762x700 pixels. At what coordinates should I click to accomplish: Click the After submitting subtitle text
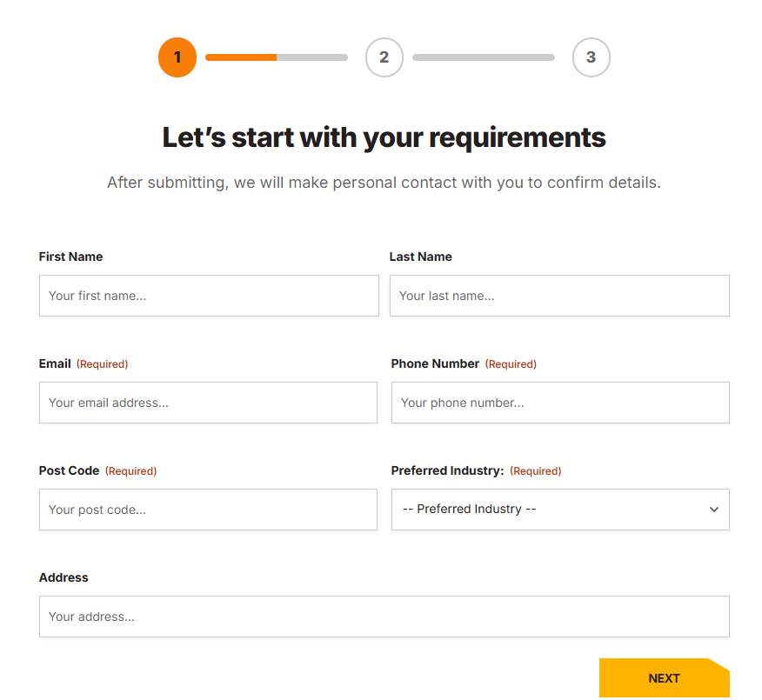click(384, 183)
